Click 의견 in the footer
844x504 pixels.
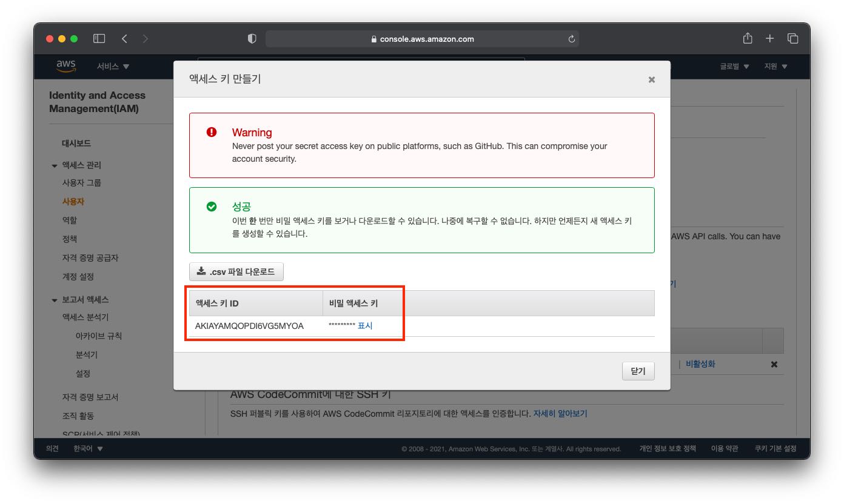tap(53, 449)
